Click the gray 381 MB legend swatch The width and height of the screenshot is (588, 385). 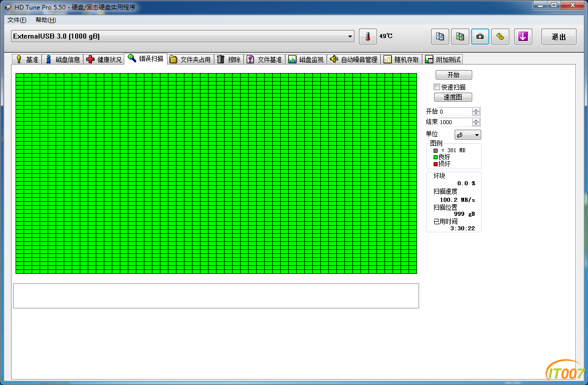point(436,151)
